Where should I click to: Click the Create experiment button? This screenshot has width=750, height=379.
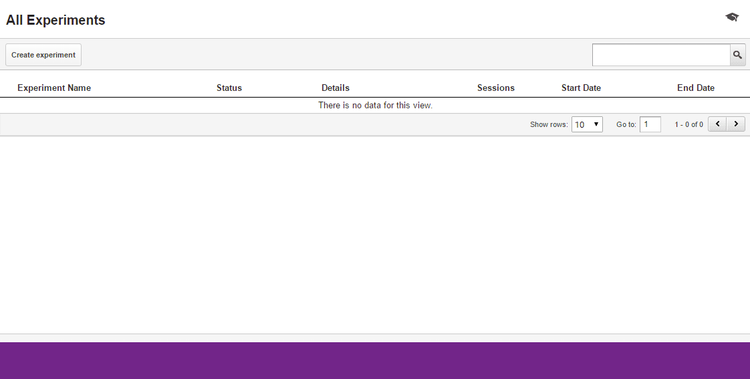click(x=44, y=55)
